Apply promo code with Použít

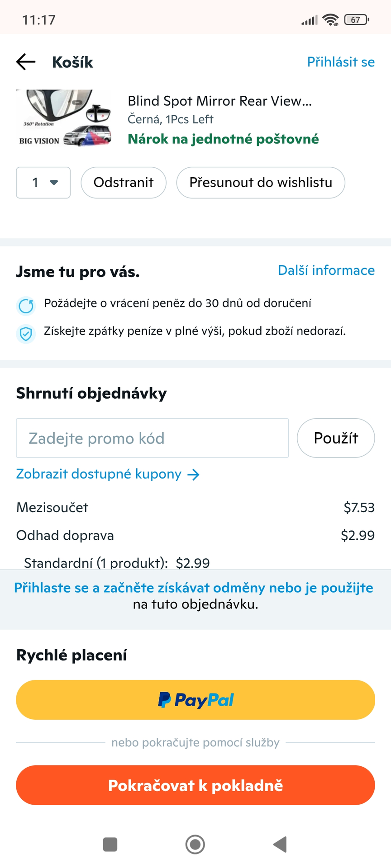click(336, 438)
